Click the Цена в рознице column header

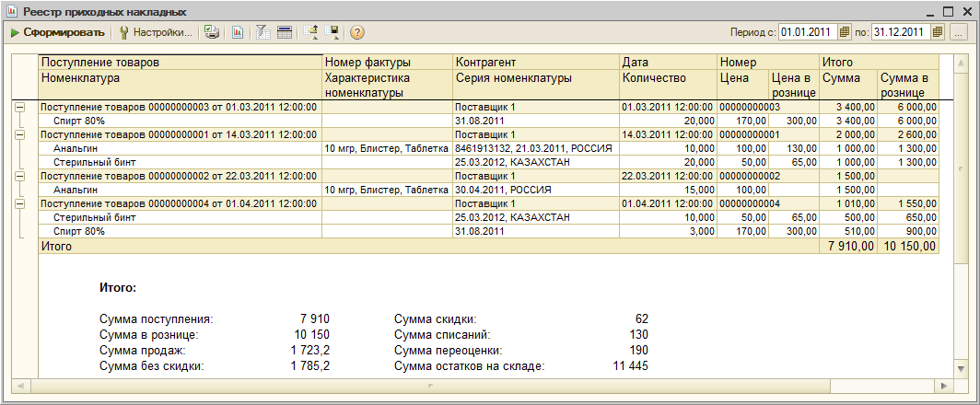(x=794, y=85)
